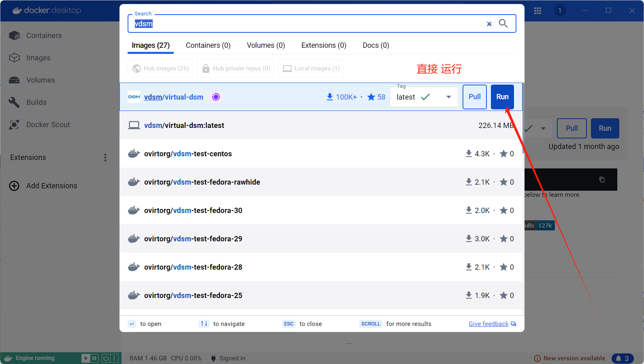The height and width of the screenshot is (364, 644).
Task: Open the apps grid icon in title bar
Action: (537, 11)
